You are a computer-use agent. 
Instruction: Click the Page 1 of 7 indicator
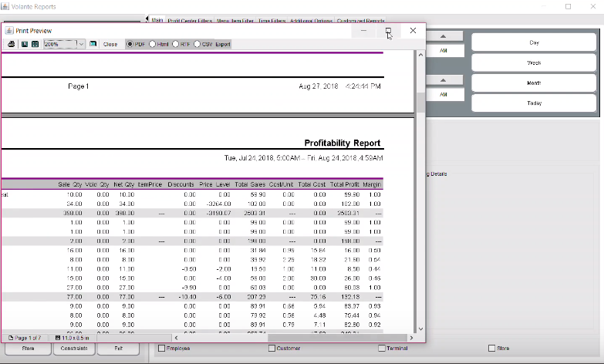(x=25, y=338)
